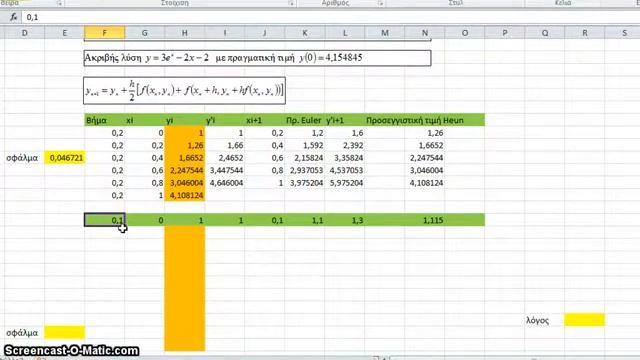This screenshot has height=360, width=640.
Task: Select column K header
Action: pyautogui.click(x=304, y=33)
